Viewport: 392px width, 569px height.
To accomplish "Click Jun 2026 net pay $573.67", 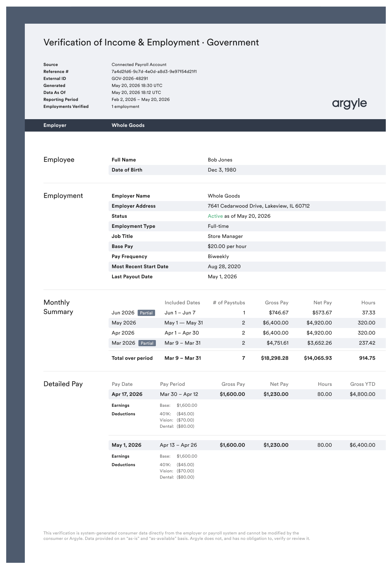I will (322, 313).
